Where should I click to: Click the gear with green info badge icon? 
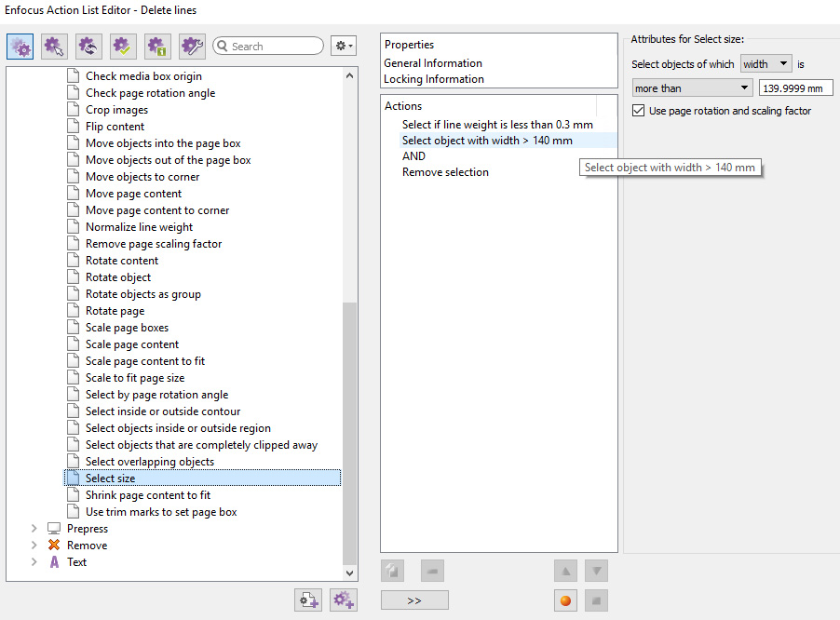coord(157,46)
